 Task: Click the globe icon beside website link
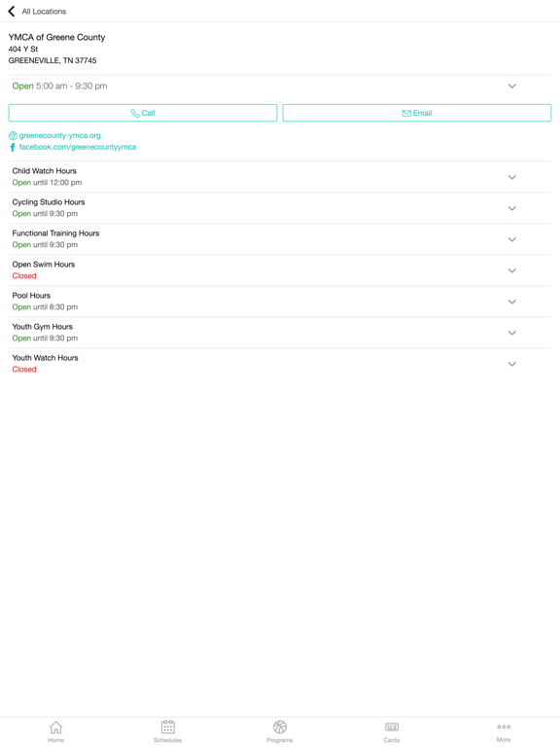(x=13, y=136)
